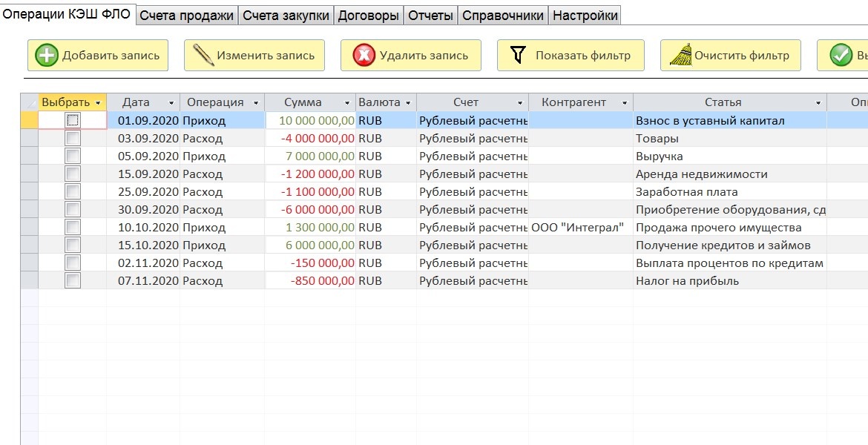Select the -6 000 000,00 amount cell

tap(310, 209)
